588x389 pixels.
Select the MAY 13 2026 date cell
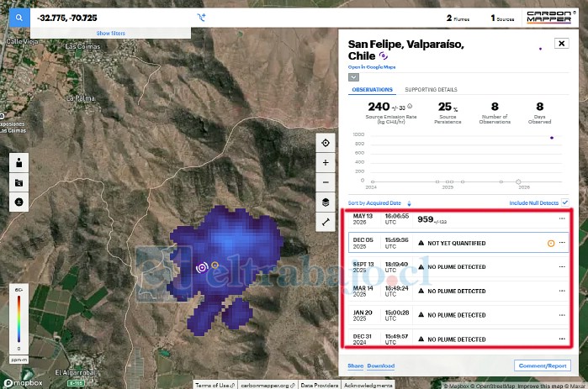click(x=363, y=218)
